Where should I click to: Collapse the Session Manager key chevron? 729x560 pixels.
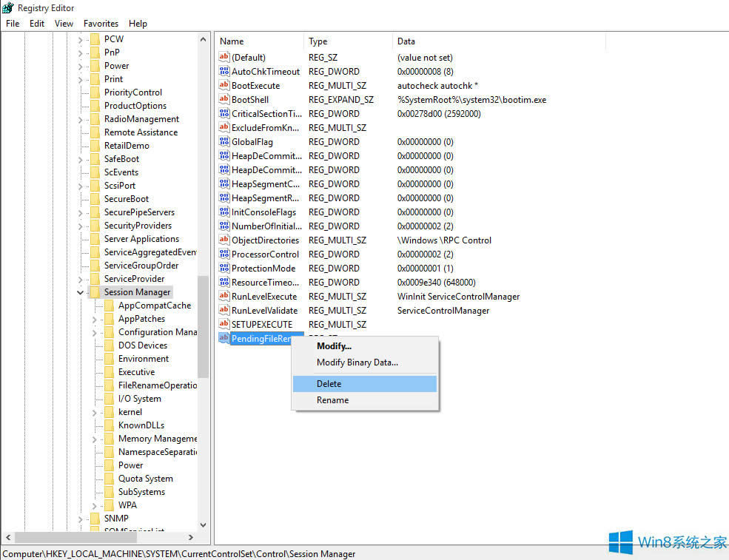pos(80,291)
